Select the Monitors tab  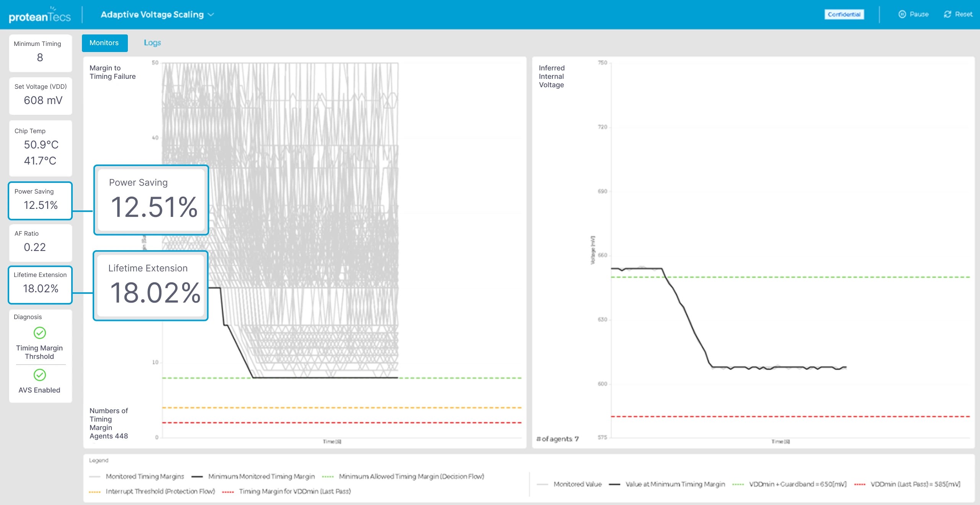pos(104,43)
